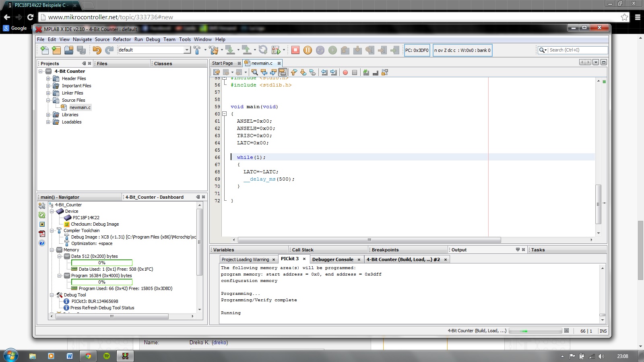Open the Dashboard help question-mark icon
The image size is (644, 362).
point(42,243)
